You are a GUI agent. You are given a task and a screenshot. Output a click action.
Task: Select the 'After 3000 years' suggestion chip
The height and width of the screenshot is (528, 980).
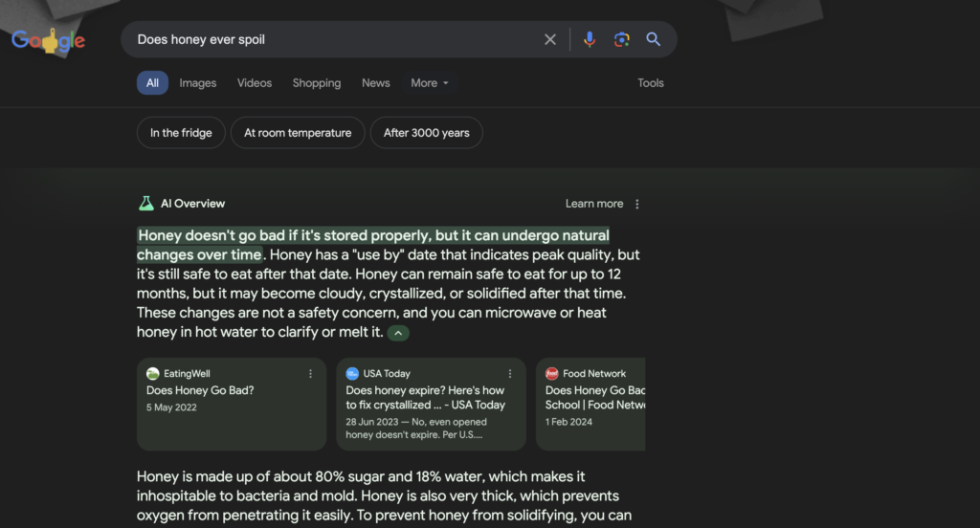(426, 133)
